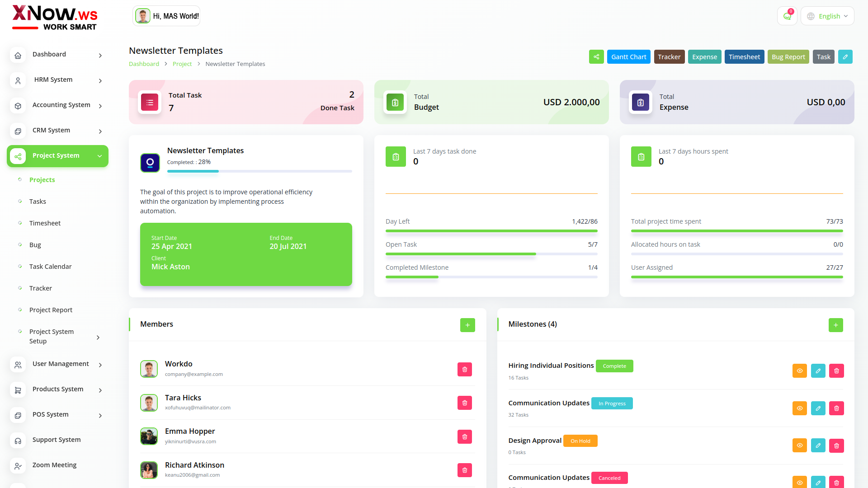The height and width of the screenshot is (488, 868).
Task: Click the project completion progress bar
Action: [x=259, y=171]
